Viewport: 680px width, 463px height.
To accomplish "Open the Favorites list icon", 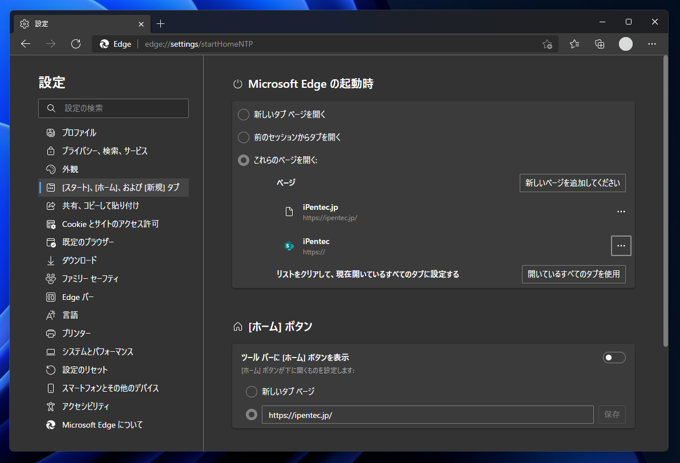I will click(x=574, y=44).
